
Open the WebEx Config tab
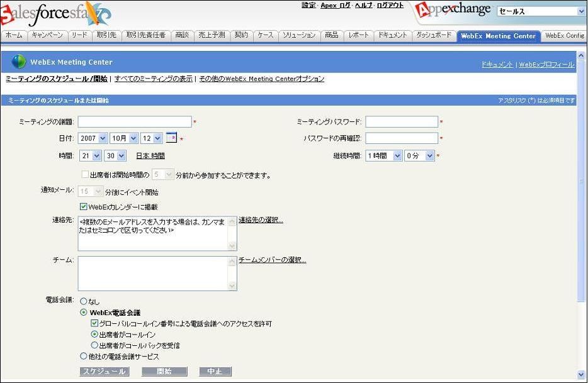(564, 36)
